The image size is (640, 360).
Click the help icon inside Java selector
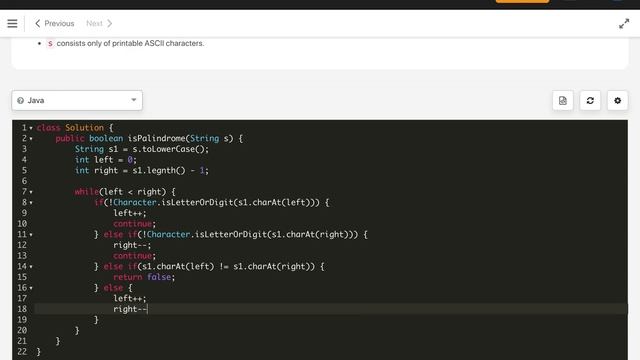click(x=20, y=100)
